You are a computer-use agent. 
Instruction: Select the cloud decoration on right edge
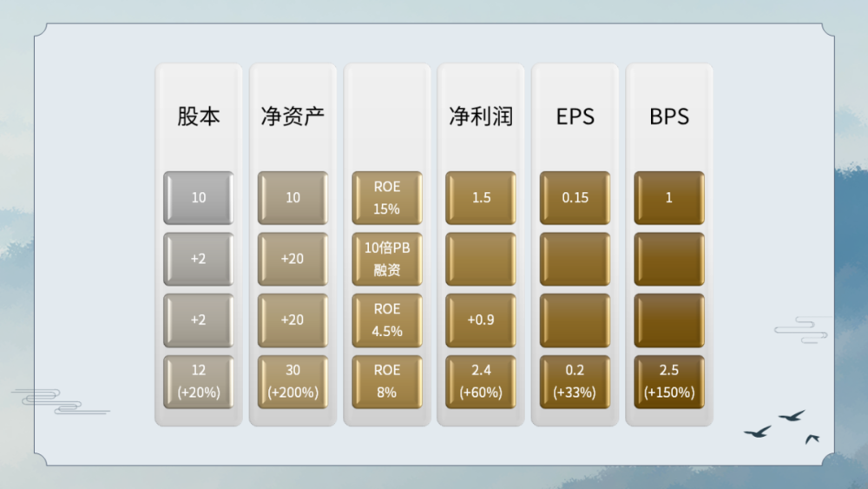tap(800, 330)
